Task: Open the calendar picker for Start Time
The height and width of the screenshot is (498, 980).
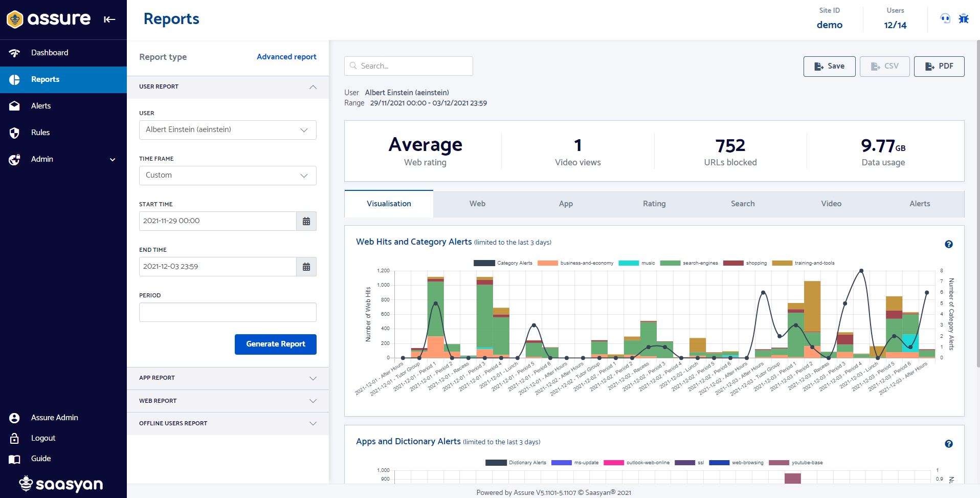Action: [306, 221]
